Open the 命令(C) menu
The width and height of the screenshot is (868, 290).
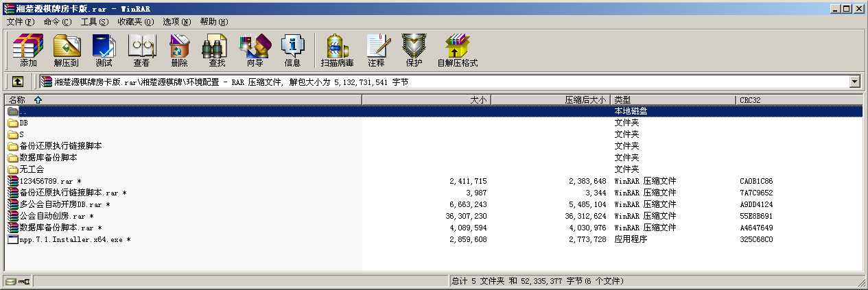57,21
